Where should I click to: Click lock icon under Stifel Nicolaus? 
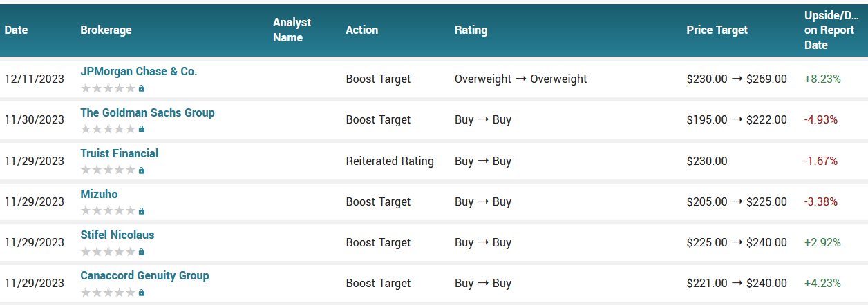142,251
